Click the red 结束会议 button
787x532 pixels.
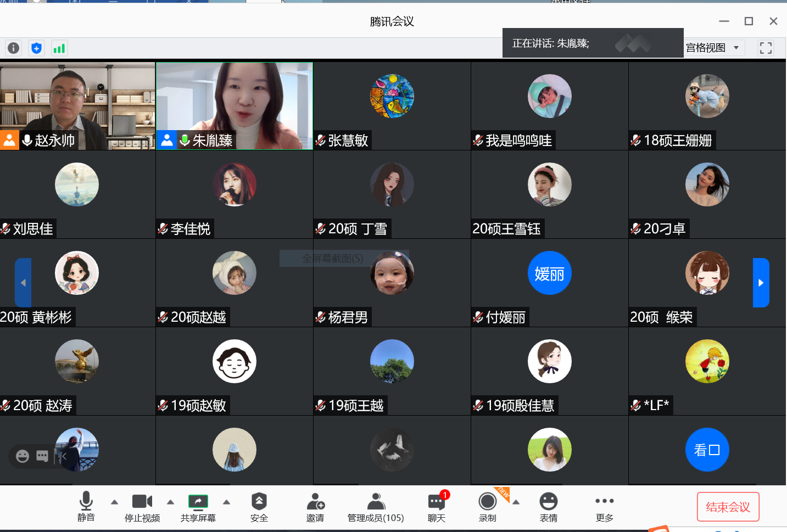(728, 507)
